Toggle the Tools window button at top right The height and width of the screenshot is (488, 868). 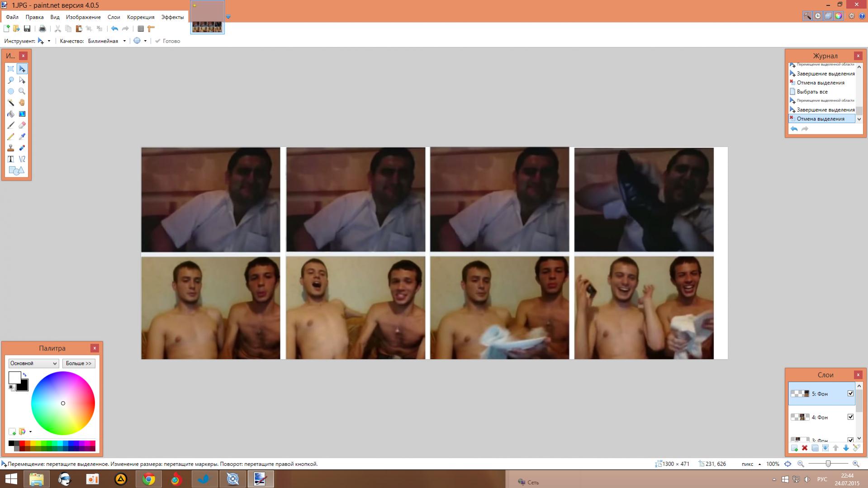(807, 16)
